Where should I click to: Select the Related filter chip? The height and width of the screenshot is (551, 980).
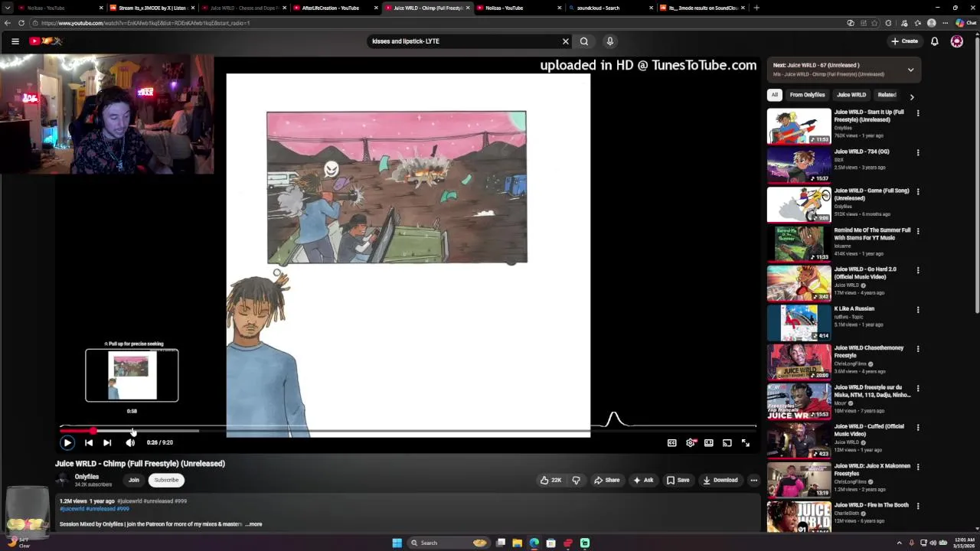point(887,95)
